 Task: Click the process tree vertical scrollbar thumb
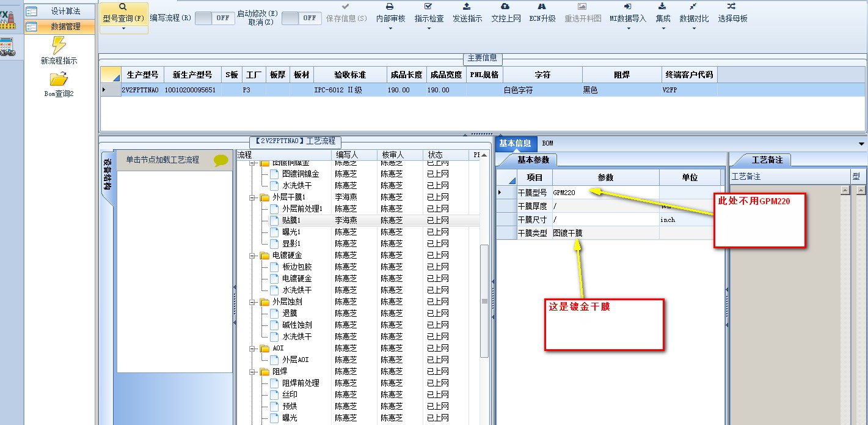[484, 301]
